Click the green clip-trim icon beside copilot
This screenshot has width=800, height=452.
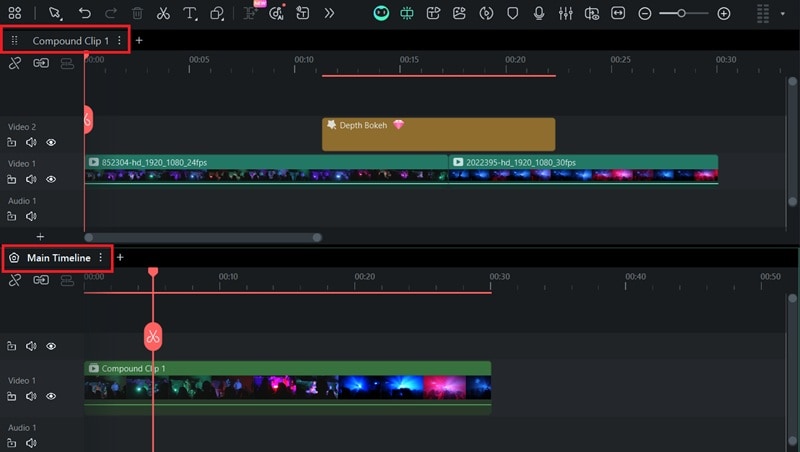tap(407, 13)
